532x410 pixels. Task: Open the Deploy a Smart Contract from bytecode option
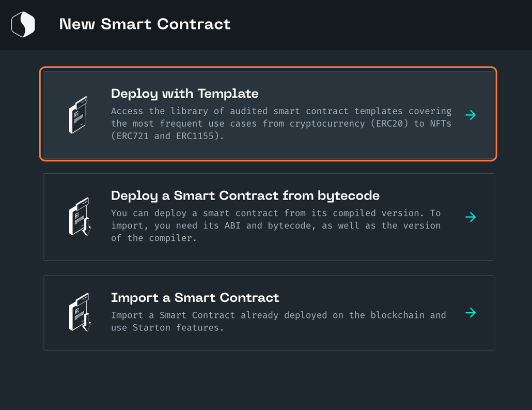click(x=268, y=217)
